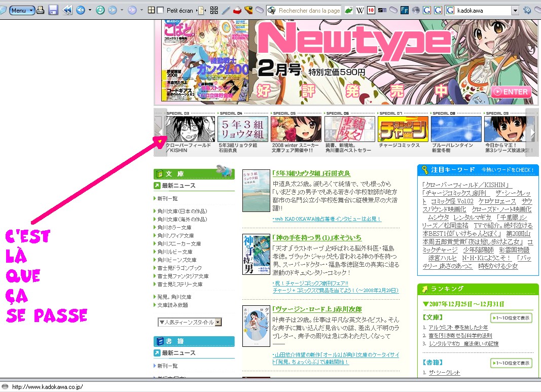This screenshot has height=392, width=541.
Task: Open the 2008 winter スニーカー文庫フェア thumbnail
Action: click(296, 129)
